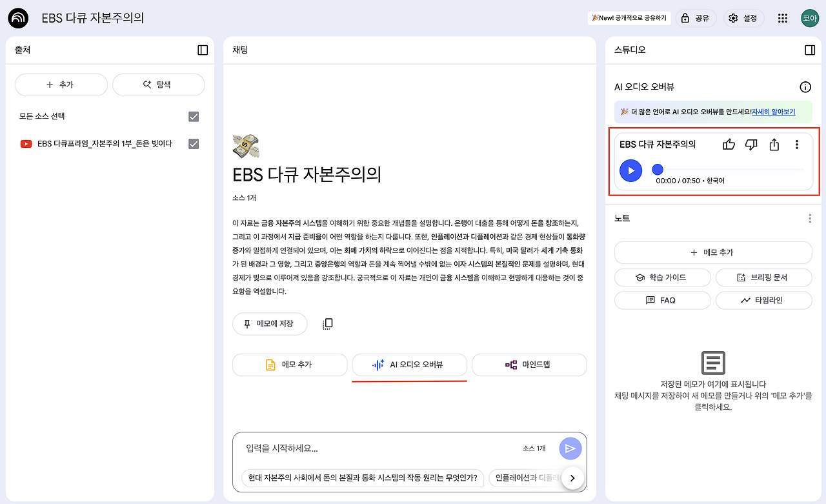The height and width of the screenshot is (504, 826).
Task: Open the audio player three-dot menu
Action: click(x=796, y=145)
